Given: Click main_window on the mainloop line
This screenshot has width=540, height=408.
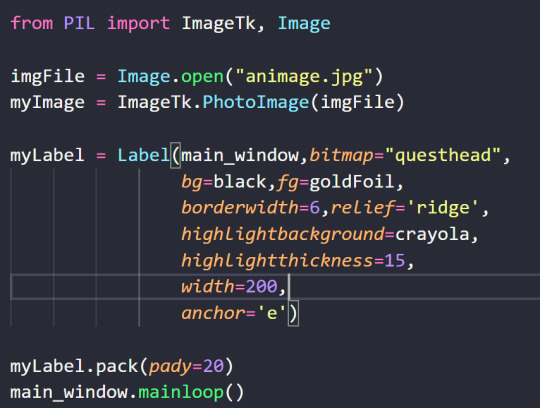Looking at the screenshot, I should pos(69,393).
